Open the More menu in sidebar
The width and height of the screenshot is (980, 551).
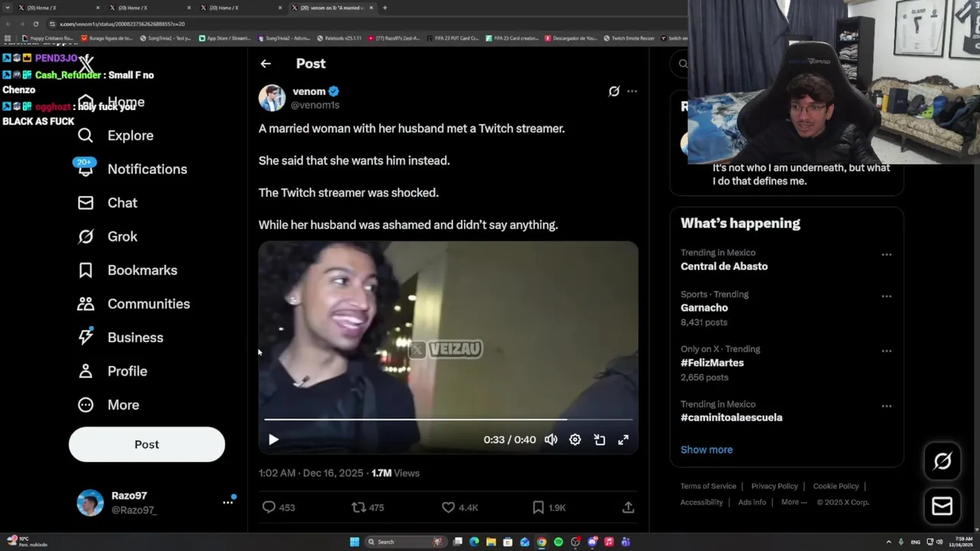[x=108, y=405]
